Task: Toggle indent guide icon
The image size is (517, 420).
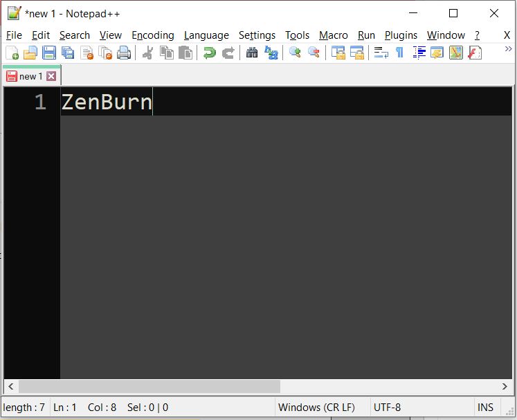Action: coord(419,53)
